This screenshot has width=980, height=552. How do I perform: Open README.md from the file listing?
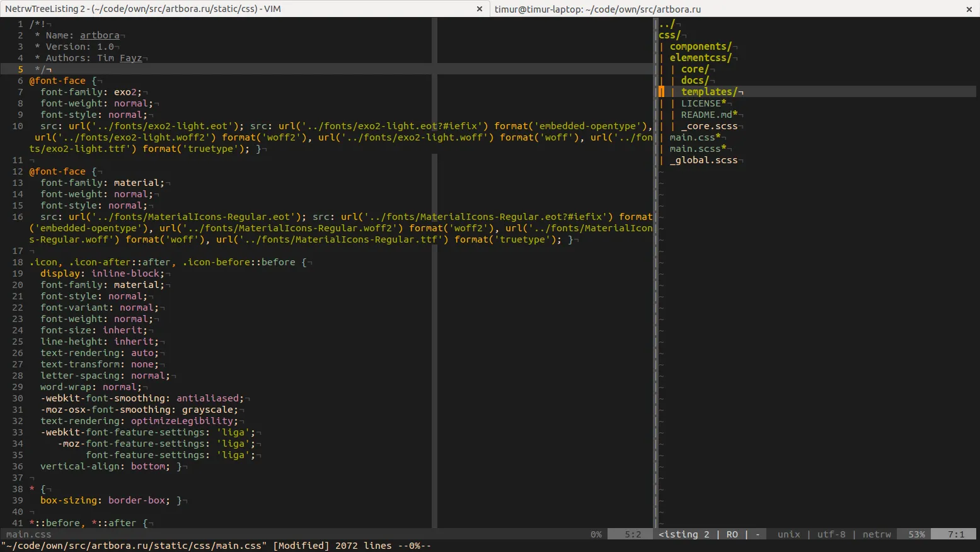pyautogui.click(x=706, y=115)
